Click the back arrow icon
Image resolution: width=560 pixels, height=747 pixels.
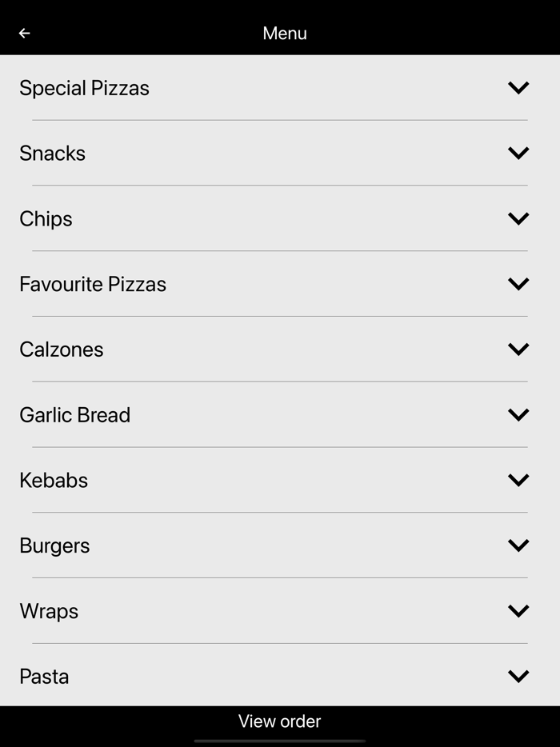click(24, 33)
